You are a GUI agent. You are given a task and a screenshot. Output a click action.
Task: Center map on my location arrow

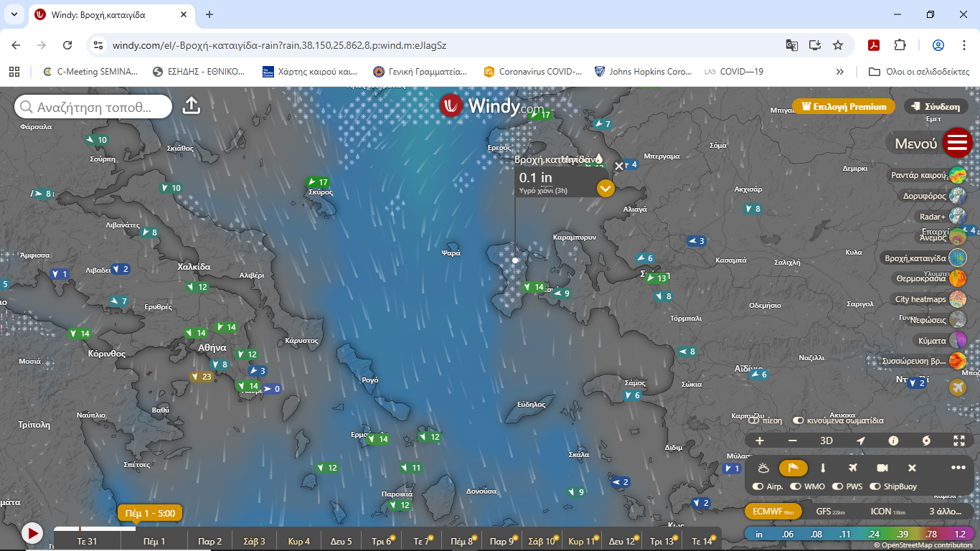pyautogui.click(x=860, y=441)
